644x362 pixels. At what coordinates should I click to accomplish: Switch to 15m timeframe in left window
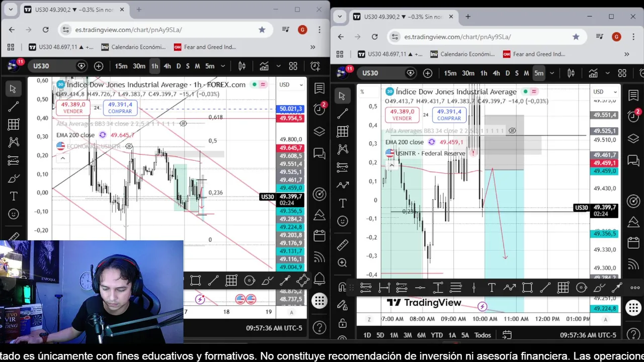(121, 66)
